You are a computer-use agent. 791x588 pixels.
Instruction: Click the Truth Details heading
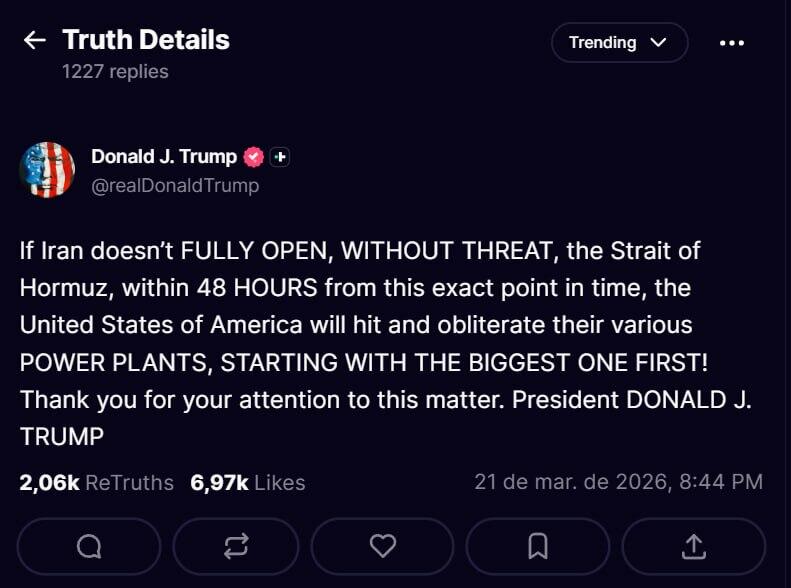click(146, 40)
